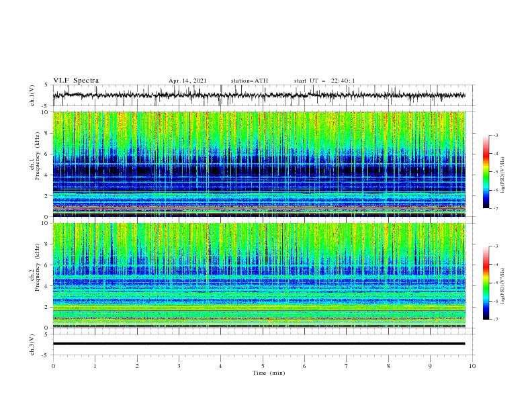Click time axis tick label "0"
The height and width of the screenshot is (411, 532).
click(53, 366)
